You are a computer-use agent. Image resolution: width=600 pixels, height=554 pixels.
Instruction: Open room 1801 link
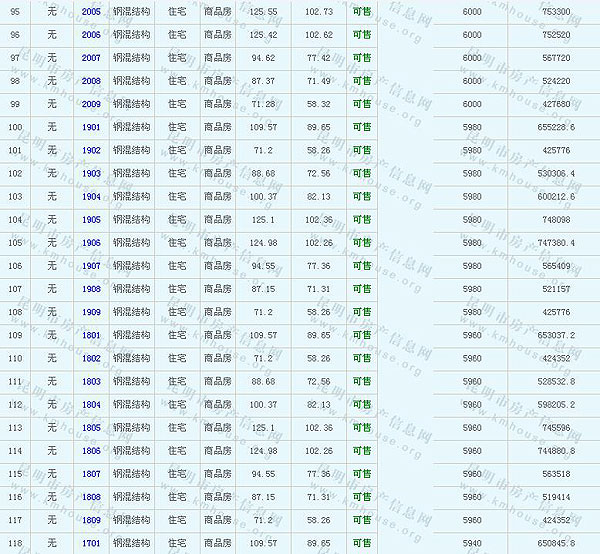(x=91, y=335)
